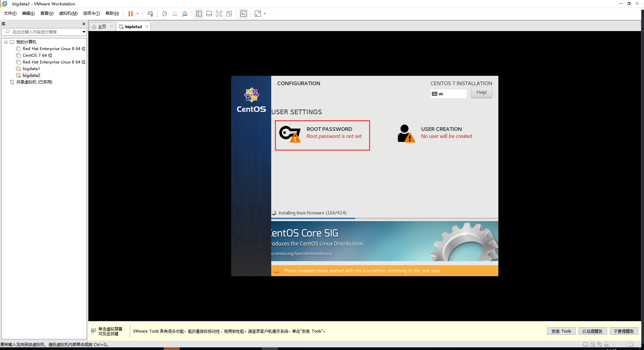Close the bigdata2 tab
The image size is (644, 350).
[x=147, y=27]
